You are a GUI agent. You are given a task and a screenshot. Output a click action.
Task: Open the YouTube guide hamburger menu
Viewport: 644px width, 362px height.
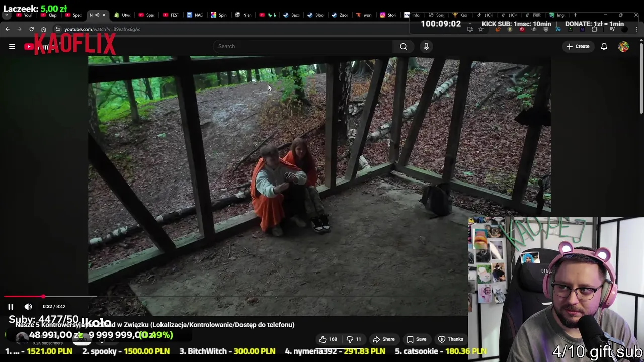(x=12, y=46)
